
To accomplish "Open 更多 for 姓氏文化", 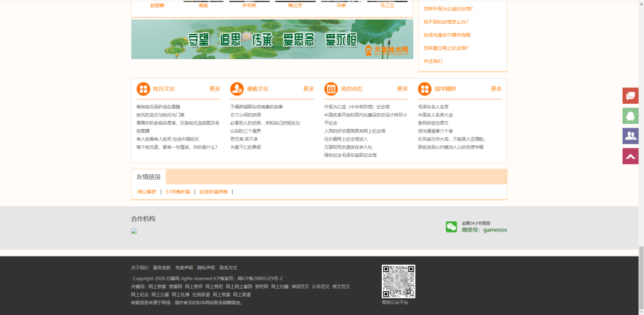I will click(215, 89).
